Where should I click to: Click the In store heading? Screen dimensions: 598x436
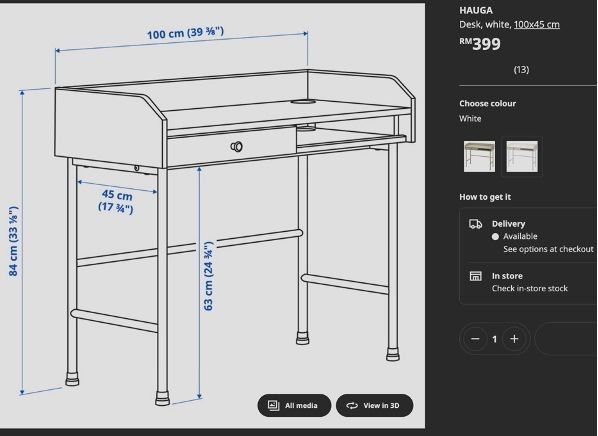point(507,276)
